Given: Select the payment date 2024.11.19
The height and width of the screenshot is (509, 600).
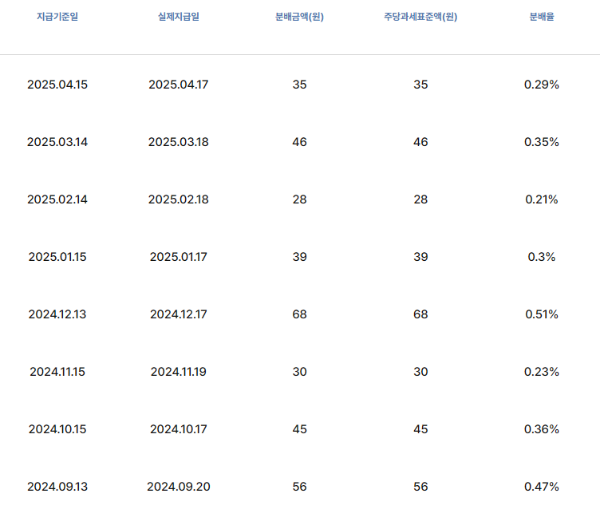Looking at the screenshot, I should pos(179,372).
